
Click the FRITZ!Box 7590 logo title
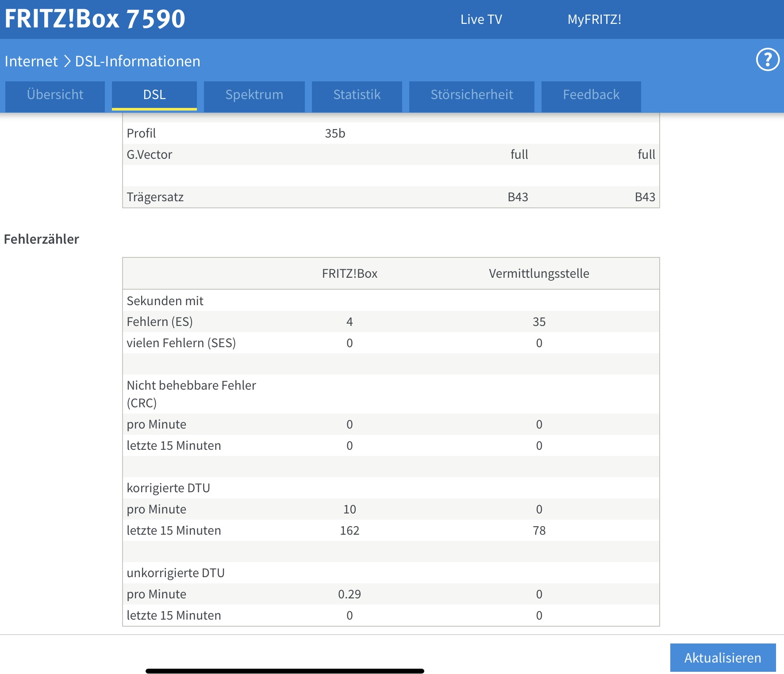[95, 19]
